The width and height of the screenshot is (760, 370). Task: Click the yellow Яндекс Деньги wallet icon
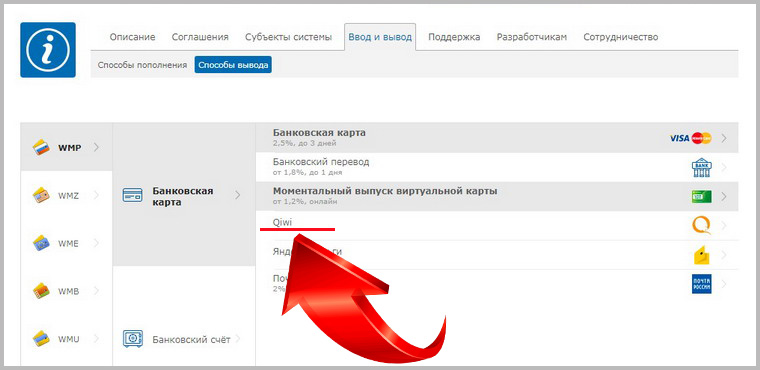tap(701, 255)
